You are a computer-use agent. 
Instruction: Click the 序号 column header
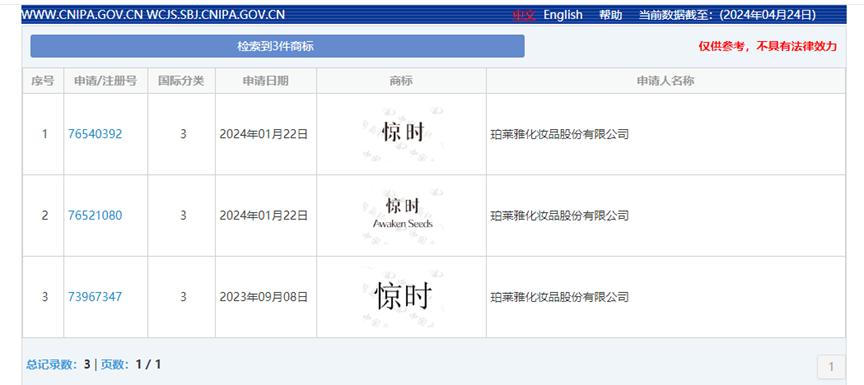pyautogui.click(x=43, y=81)
